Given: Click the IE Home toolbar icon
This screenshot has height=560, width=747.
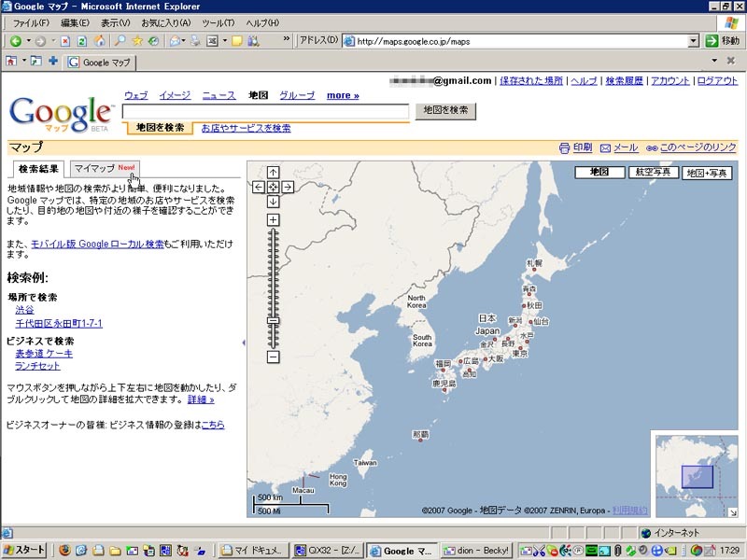Looking at the screenshot, I should click(x=99, y=41).
